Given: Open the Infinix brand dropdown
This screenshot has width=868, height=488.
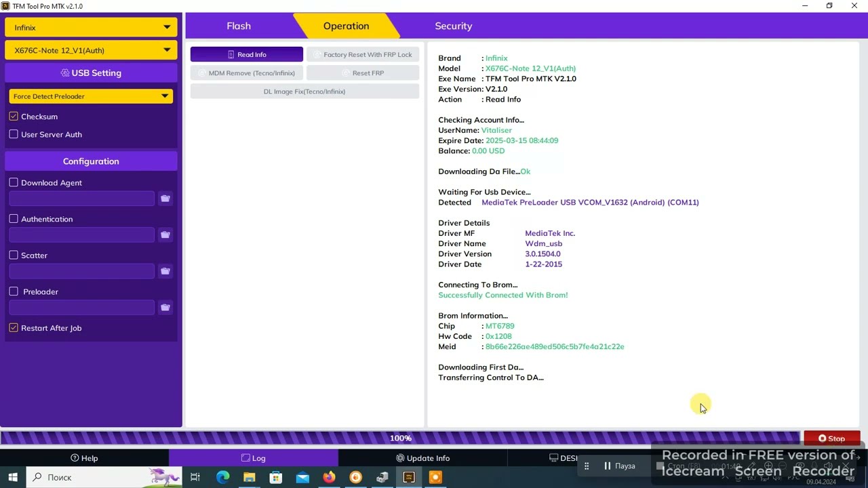Looking at the screenshot, I should point(91,28).
